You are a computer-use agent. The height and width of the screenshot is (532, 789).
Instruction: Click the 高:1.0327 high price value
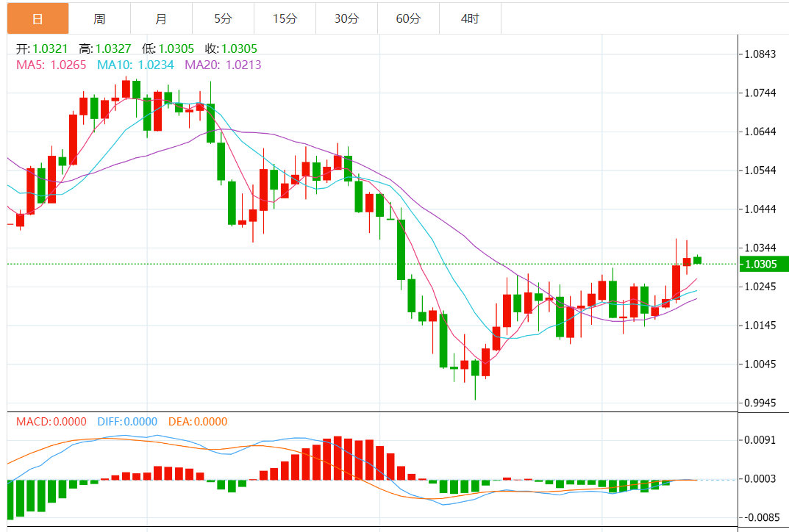[104, 48]
